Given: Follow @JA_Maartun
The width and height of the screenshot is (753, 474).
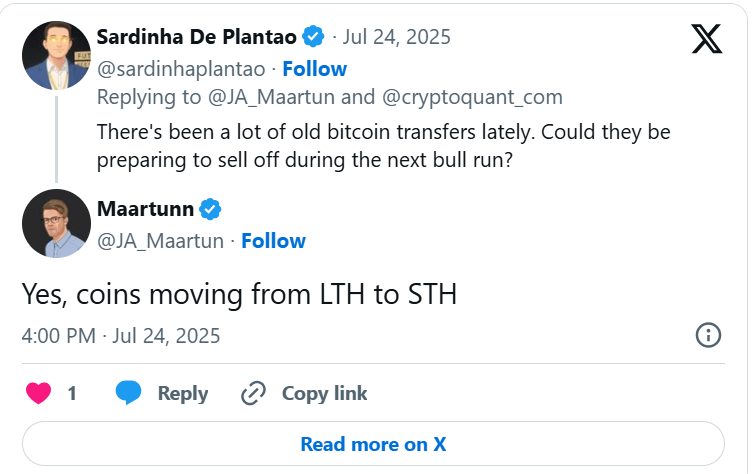Looking at the screenshot, I should pyautogui.click(x=273, y=241).
